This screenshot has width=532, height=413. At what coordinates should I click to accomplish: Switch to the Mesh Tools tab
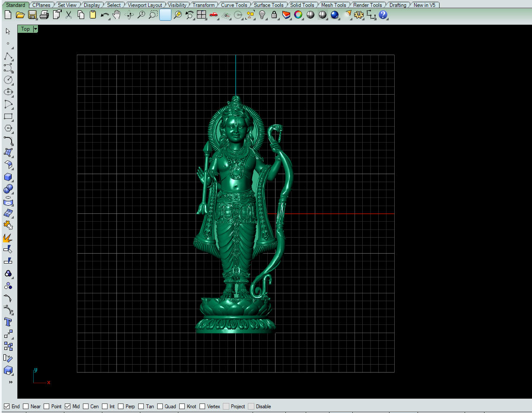click(333, 5)
